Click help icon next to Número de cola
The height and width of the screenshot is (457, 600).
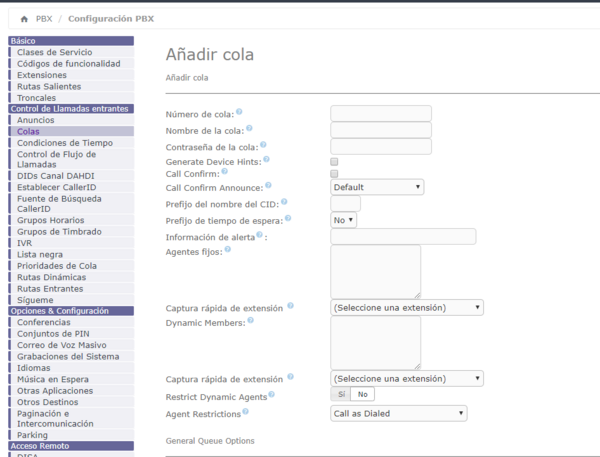pyautogui.click(x=239, y=112)
